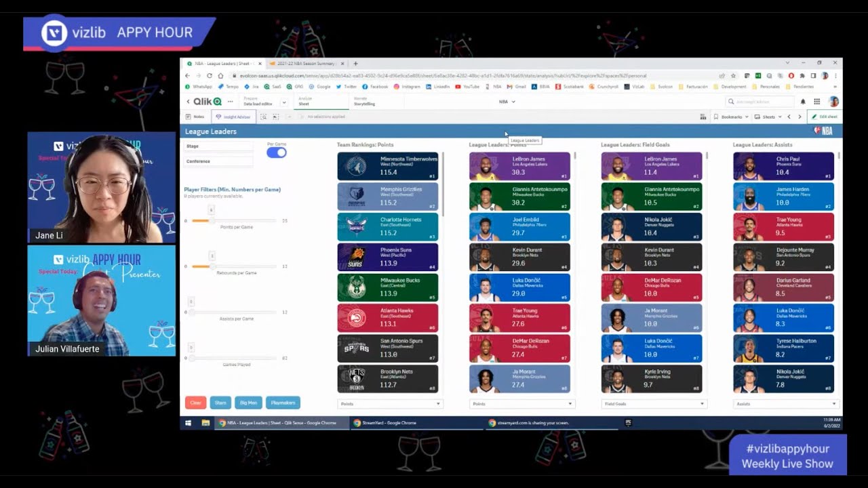Click the Chrome address bar
Viewport: 868px width, 488px height.
coord(475,76)
